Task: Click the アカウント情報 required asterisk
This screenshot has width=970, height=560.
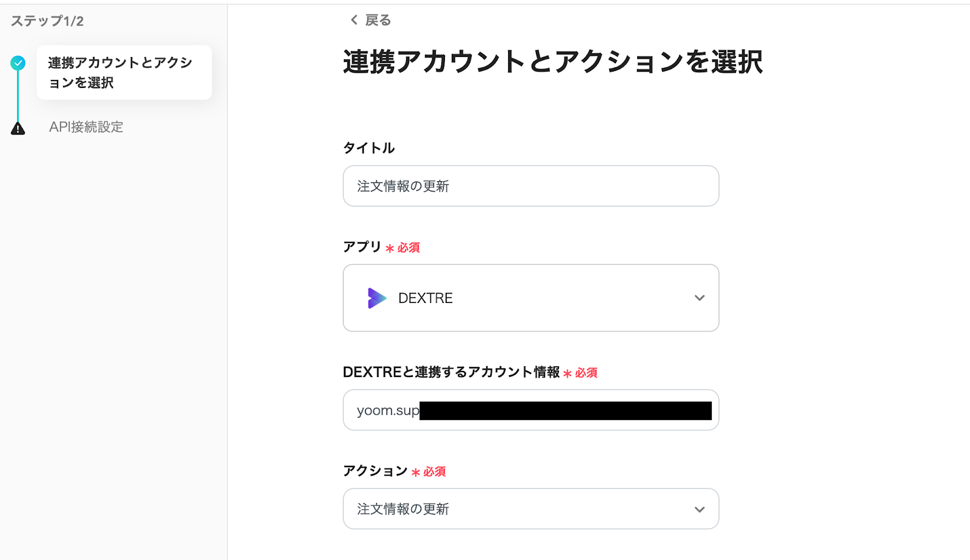Action: (567, 373)
